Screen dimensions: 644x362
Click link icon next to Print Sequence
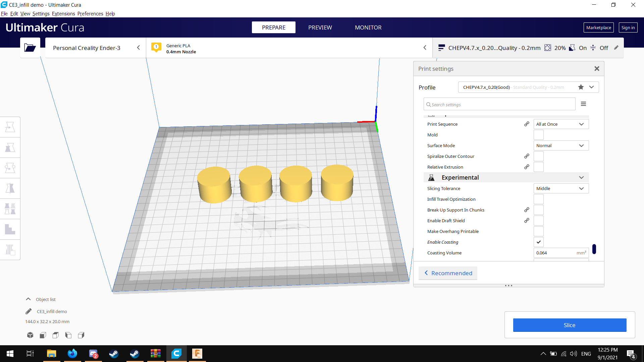coord(527,124)
